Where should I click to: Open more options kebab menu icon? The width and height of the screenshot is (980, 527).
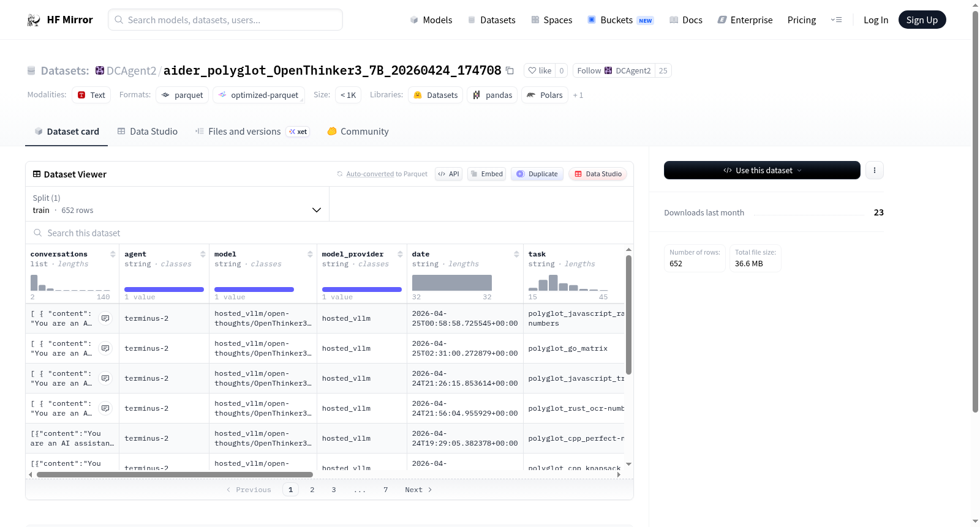(875, 170)
